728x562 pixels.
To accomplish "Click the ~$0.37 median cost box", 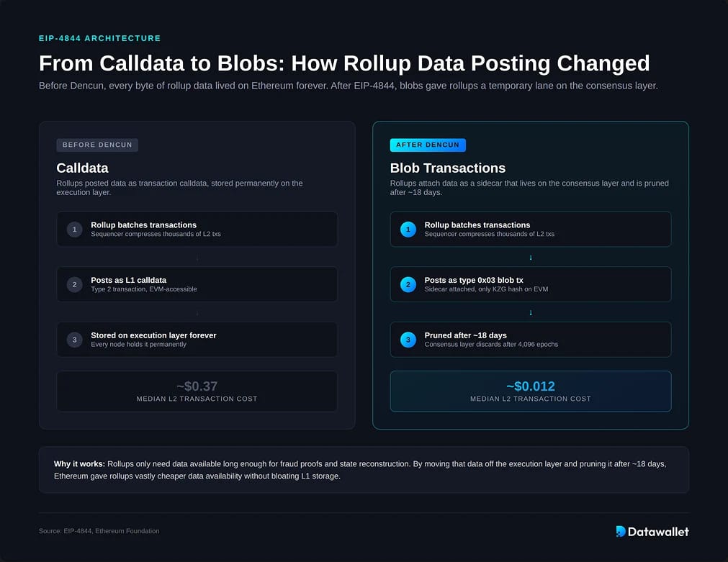I will click(x=197, y=391).
